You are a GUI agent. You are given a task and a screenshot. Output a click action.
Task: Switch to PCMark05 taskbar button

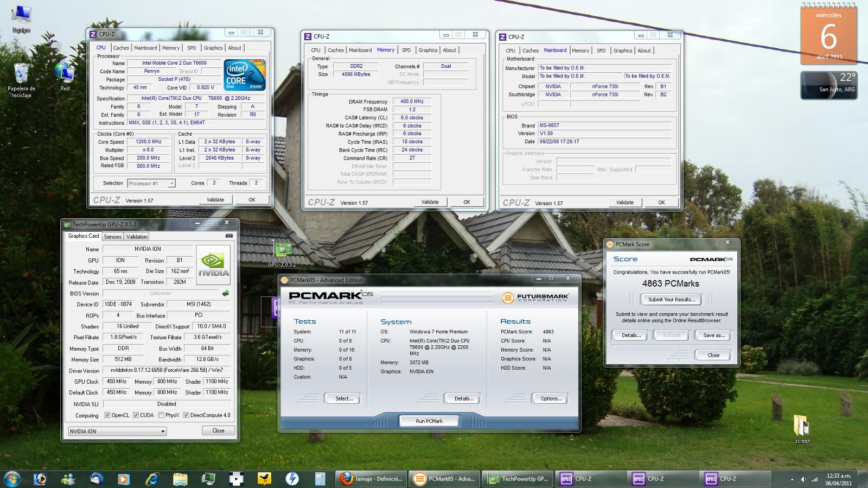coord(444,479)
